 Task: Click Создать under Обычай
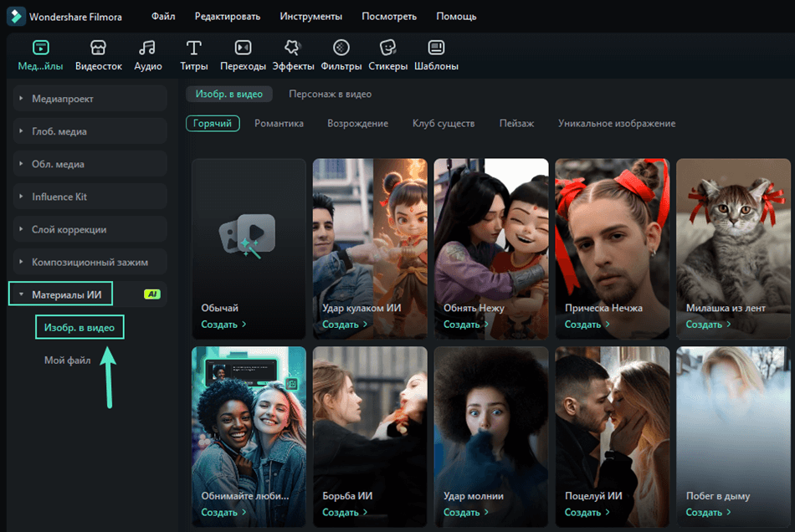pos(223,325)
